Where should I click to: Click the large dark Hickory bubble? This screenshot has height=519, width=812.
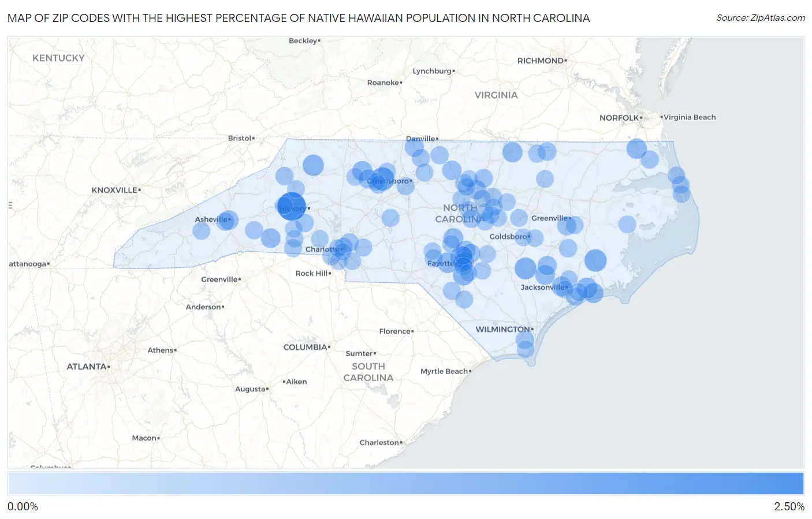pos(292,207)
